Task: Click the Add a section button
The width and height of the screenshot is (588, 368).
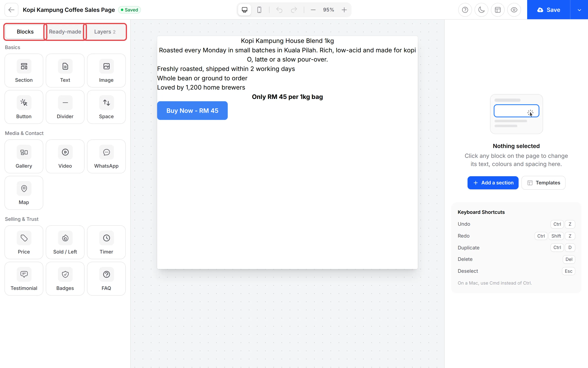Action: point(493,183)
